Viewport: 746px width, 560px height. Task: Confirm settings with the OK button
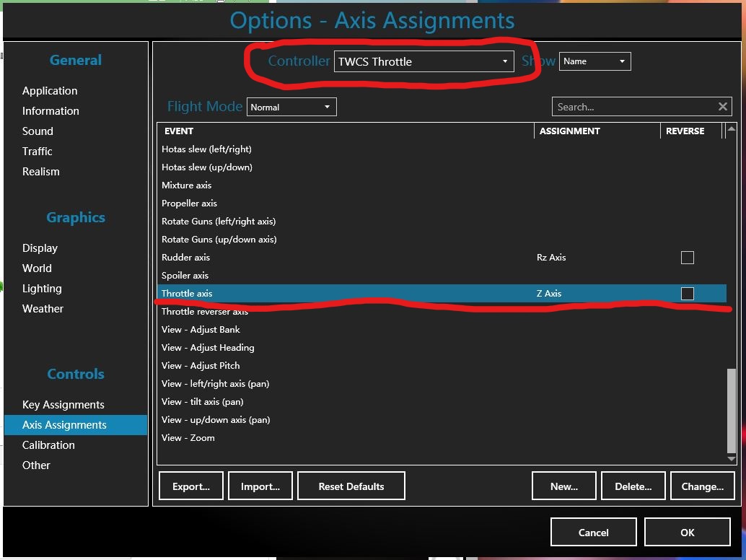(x=687, y=533)
